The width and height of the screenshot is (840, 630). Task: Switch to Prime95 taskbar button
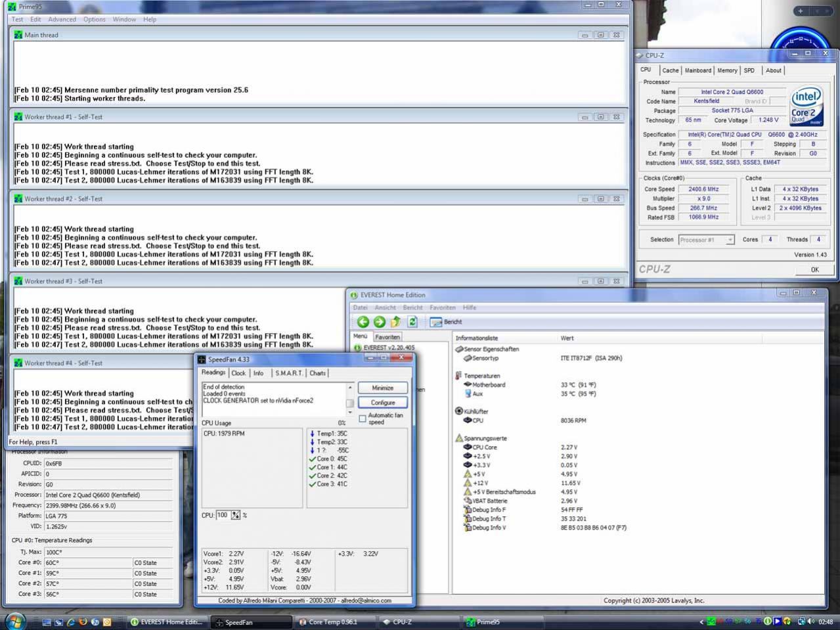(x=502, y=621)
